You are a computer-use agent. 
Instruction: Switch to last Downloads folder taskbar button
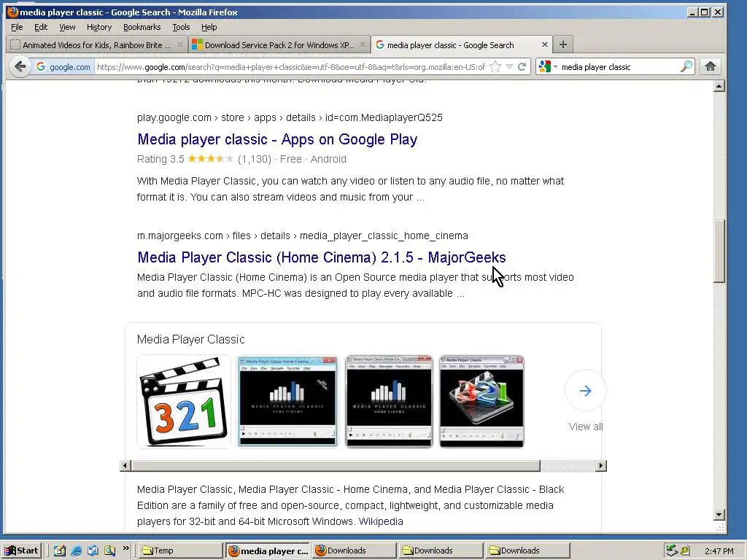[x=528, y=551]
